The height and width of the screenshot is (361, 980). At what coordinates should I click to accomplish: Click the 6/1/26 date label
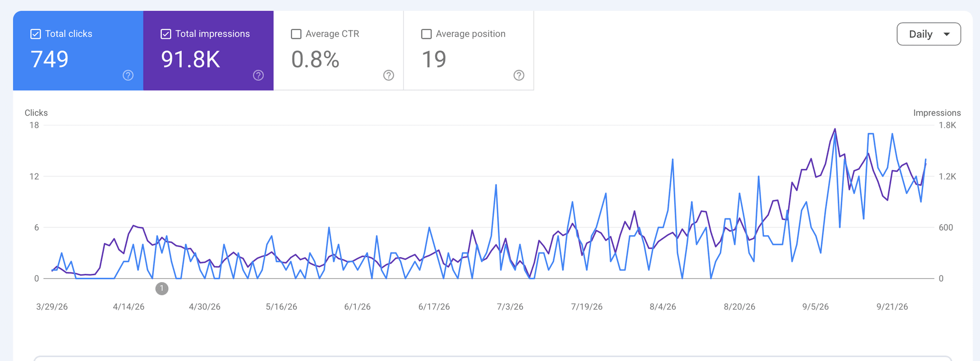tap(358, 307)
